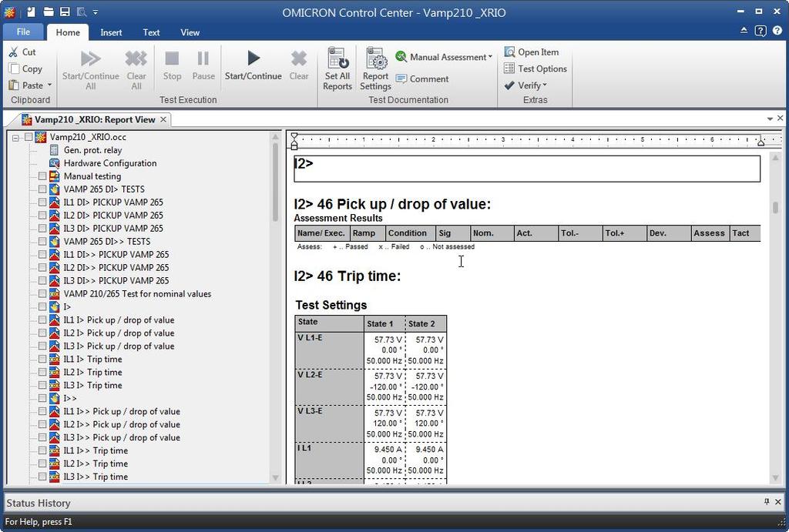Viewport: 789px width, 532px height.
Task: Click report scroll up arrow
Action: click(775, 159)
